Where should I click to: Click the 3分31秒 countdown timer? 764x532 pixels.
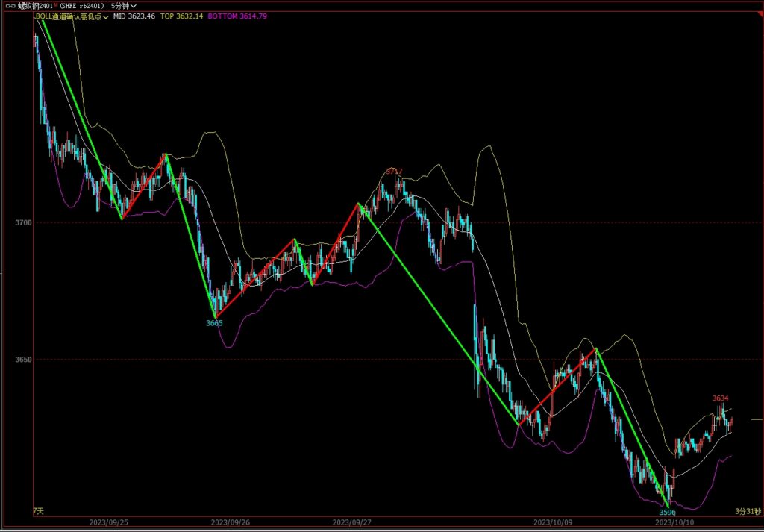[x=748, y=511]
